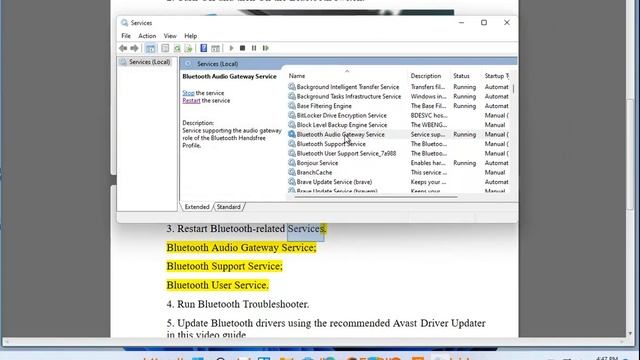Click the Services (Local) header icon
Viewport: 640px width, 360px height.
click(x=188, y=64)
